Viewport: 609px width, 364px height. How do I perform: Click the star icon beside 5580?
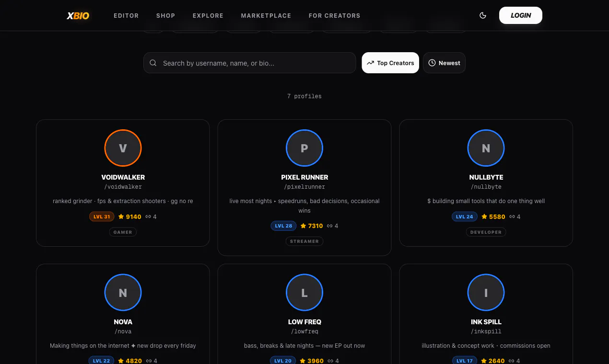[484, 216]
